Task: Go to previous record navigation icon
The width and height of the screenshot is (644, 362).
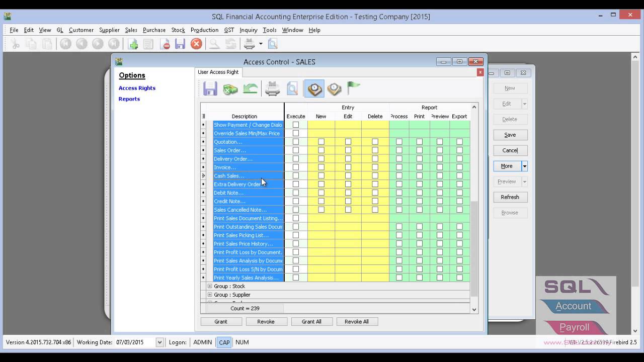Action: 82,44
